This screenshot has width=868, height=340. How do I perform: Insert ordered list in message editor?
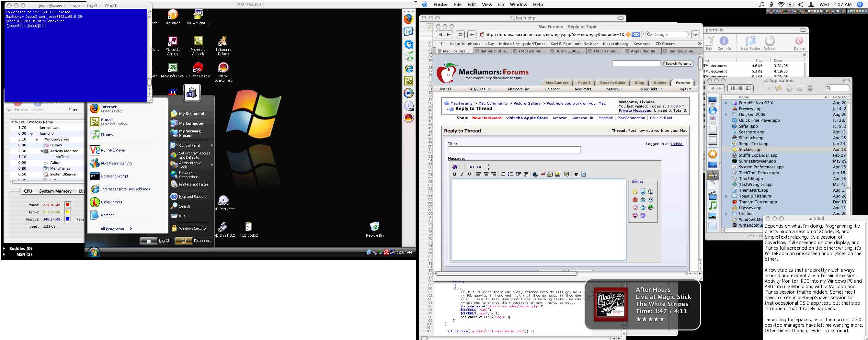tap(503, 174)
